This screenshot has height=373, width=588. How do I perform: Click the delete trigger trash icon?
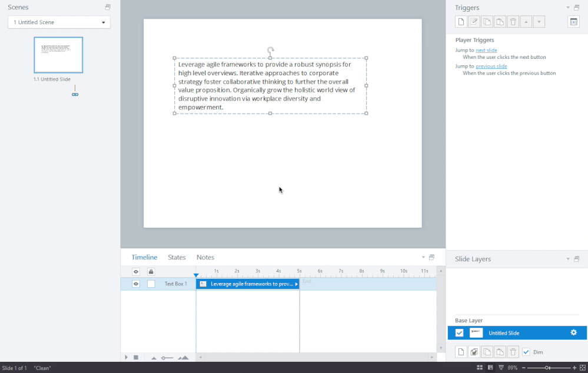[513, 22]
